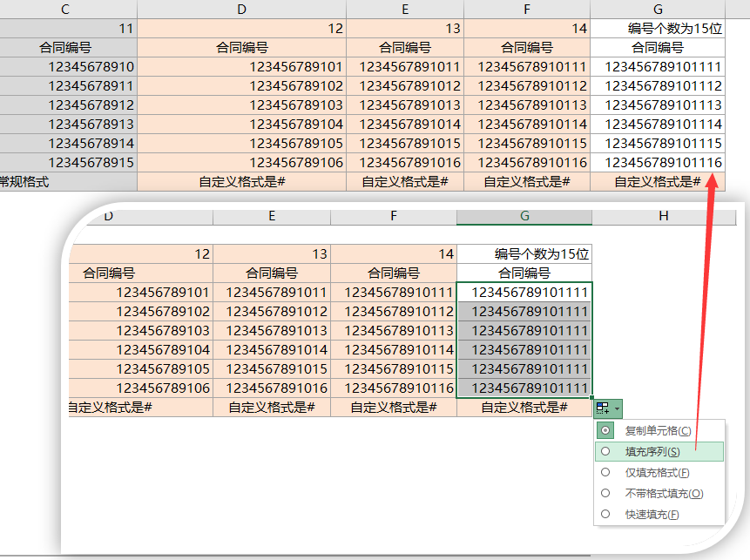Screen dimensions: 750x560
Task: Select the 14 header cell in upper sheet
Action: click(x=527, y=28)
